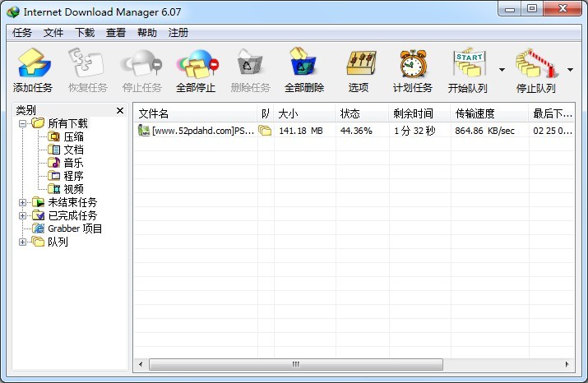The width and height of the screenshot is (588, 383).
Task: Expand the 未结束任务 tree node
Action: click(x=23, y=202)
